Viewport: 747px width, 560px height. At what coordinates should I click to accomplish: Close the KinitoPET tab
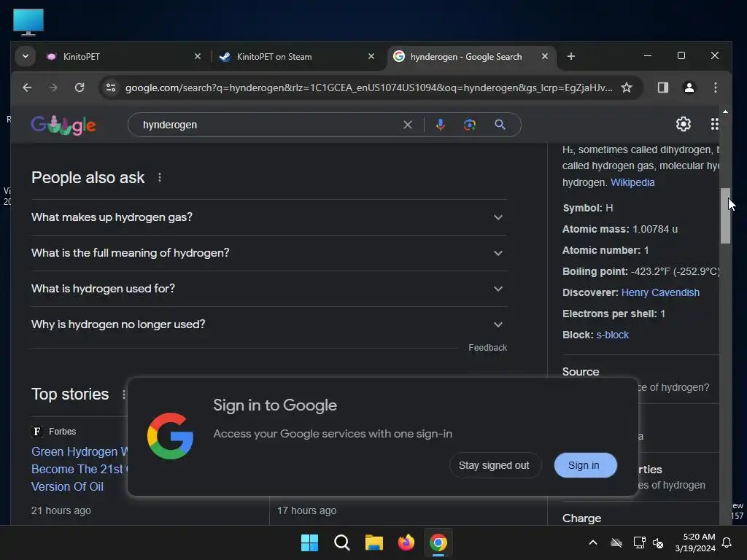tap(198, 56)
